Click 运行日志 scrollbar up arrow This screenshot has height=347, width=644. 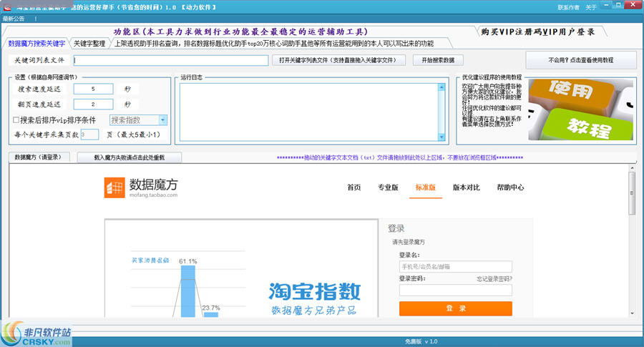tap(441, 87)
